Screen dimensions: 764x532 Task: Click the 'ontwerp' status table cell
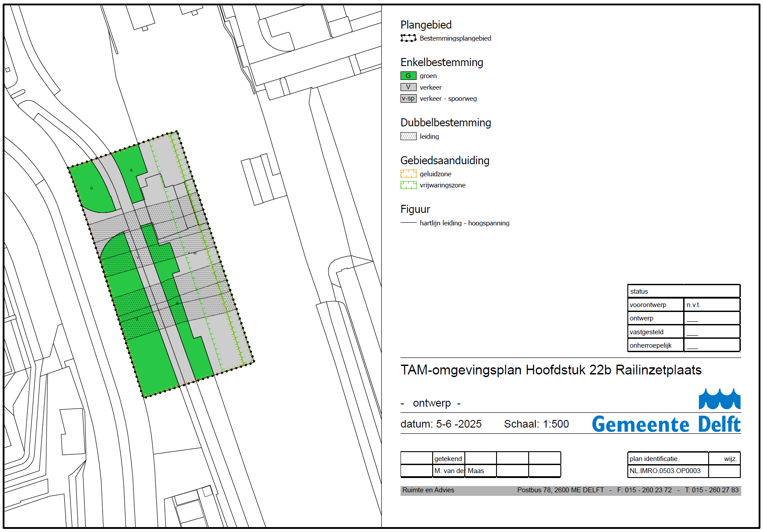pyautogui.click(x=655, y=318)
